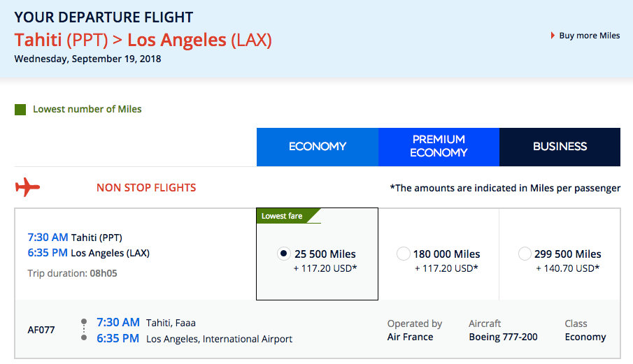This screenshot has height=364, width=633.
Task: Select the 180 000 Miles premium economy fare
Action: 403,254
